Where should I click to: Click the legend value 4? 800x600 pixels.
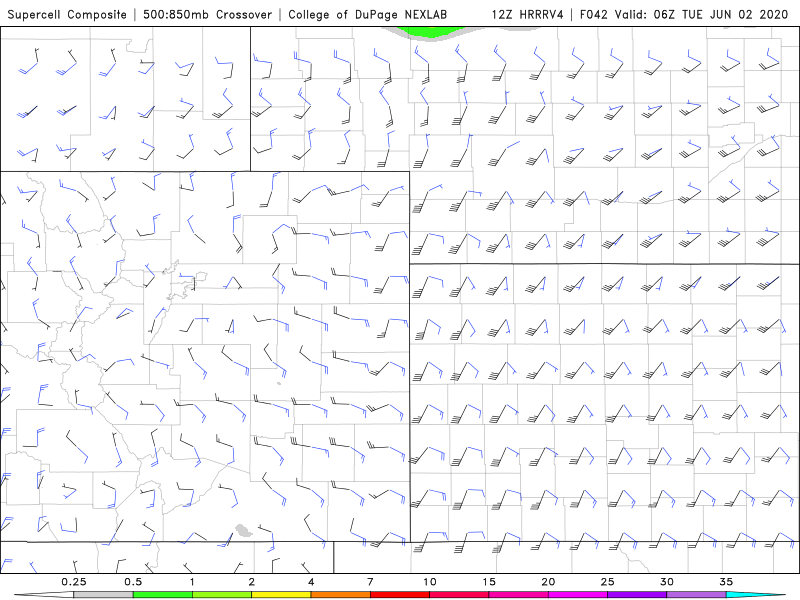[x=311, y=582]
